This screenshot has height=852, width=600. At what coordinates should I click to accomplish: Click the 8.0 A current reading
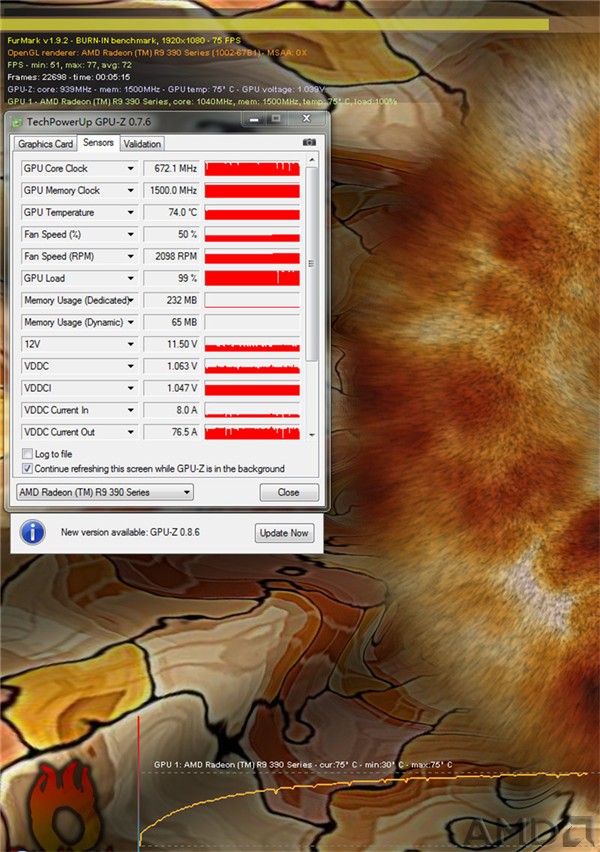(x=171, y=410)
